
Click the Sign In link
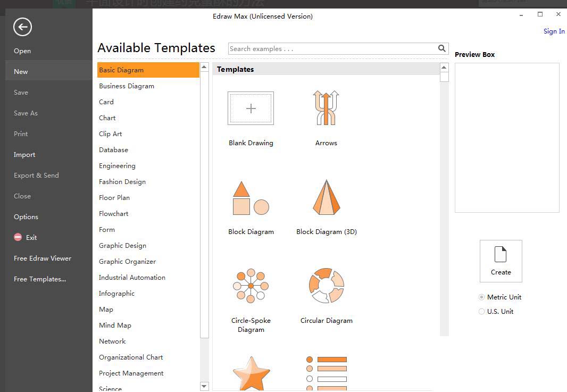554,31
